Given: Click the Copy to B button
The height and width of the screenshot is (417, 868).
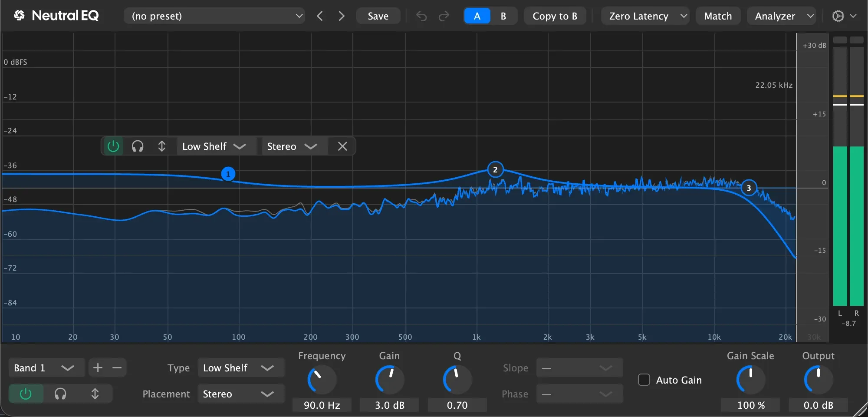Looking at the screenshot, I should point(555,16).
